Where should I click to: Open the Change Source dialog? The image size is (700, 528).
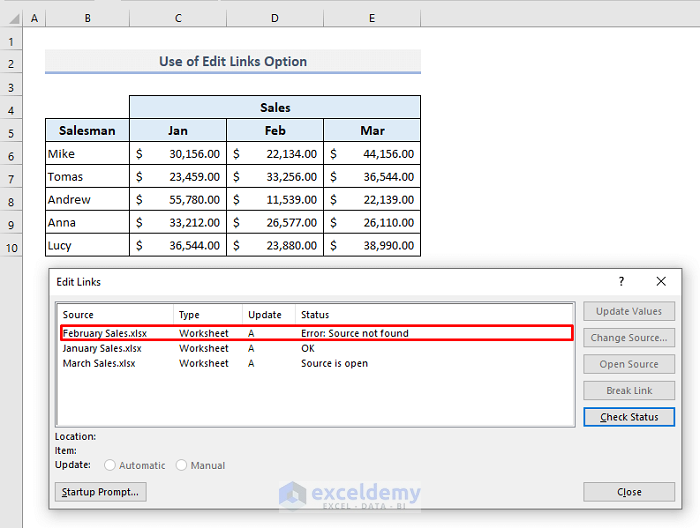pyautogui.click(x=629, y=337)
